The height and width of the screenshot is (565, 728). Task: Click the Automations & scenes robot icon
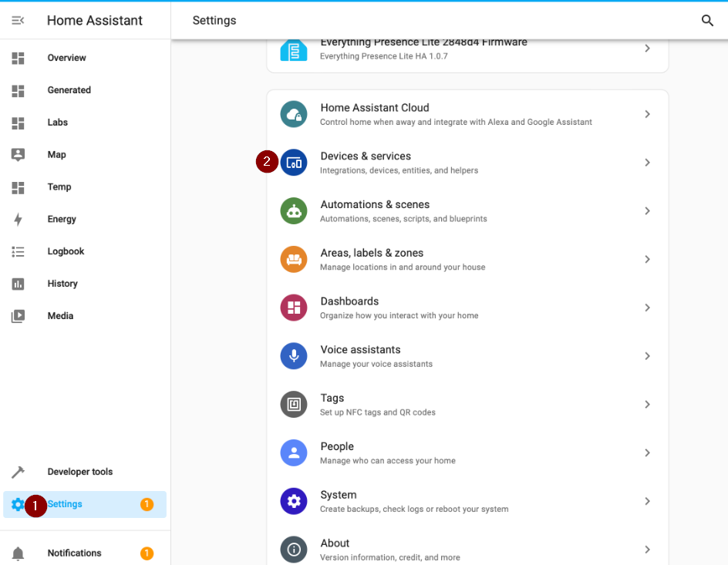[x=294, y=211]
